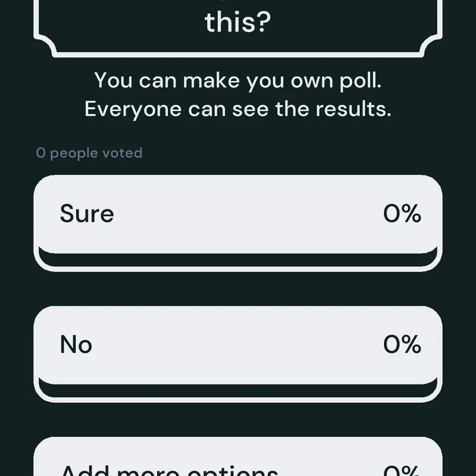476x476 pixels.
Task: Click the '0 people voted' counter
Action: point(89,153)
